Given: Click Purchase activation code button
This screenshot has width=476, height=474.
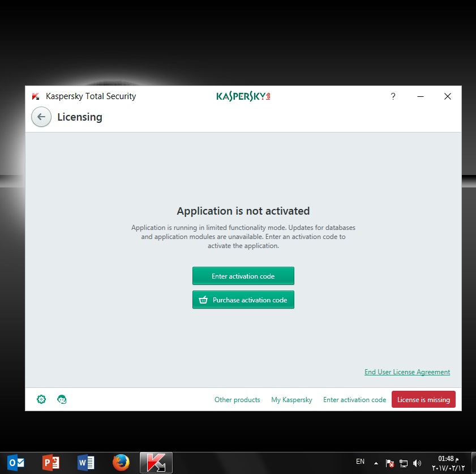Looking at the screenshot, I should pyautogui.click(x=243, y=300).
